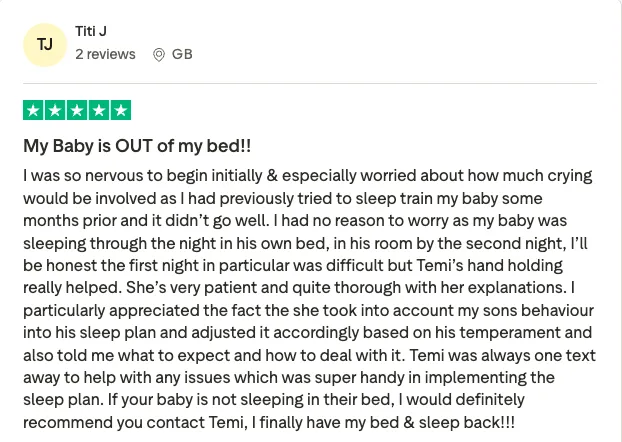Click the phrase 'She's very patient'
Image resolution: width=622 pixels, height=442 pixels.
coord(191,288)
